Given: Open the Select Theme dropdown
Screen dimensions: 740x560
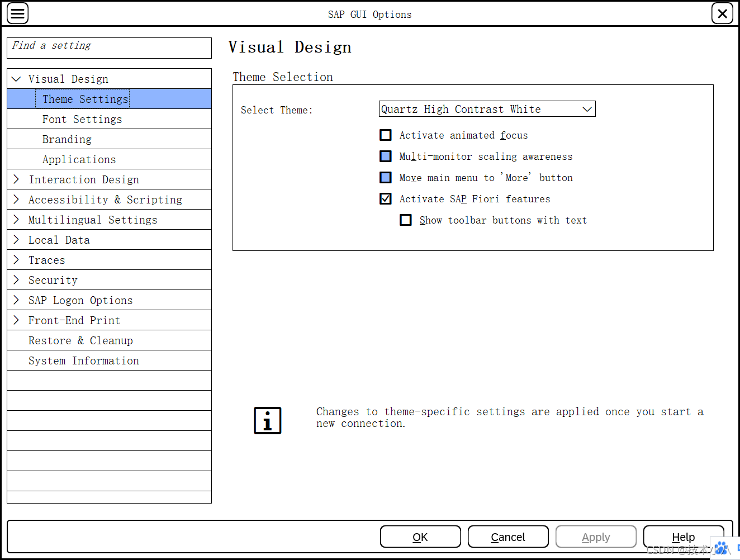Looking at the screenshot, I should [x=587, y=108].
